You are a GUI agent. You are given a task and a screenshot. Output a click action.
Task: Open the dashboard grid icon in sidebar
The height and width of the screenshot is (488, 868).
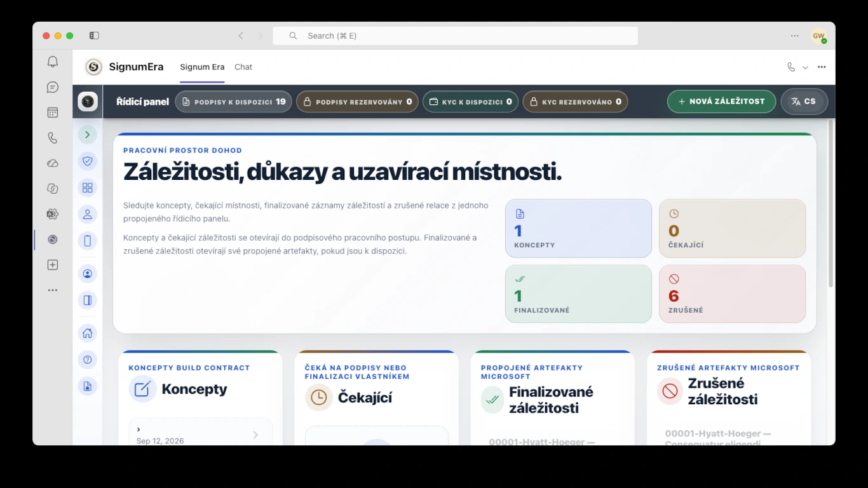pyautogui.click(x=88, y=188)
